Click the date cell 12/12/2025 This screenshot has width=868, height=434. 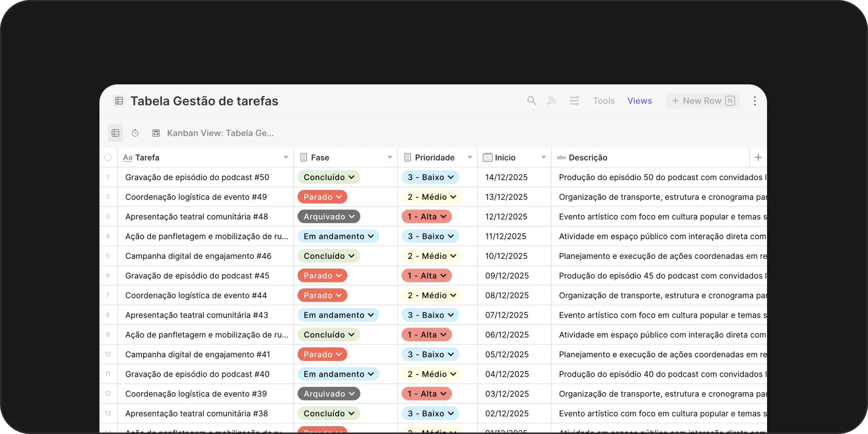pos(506,217)
